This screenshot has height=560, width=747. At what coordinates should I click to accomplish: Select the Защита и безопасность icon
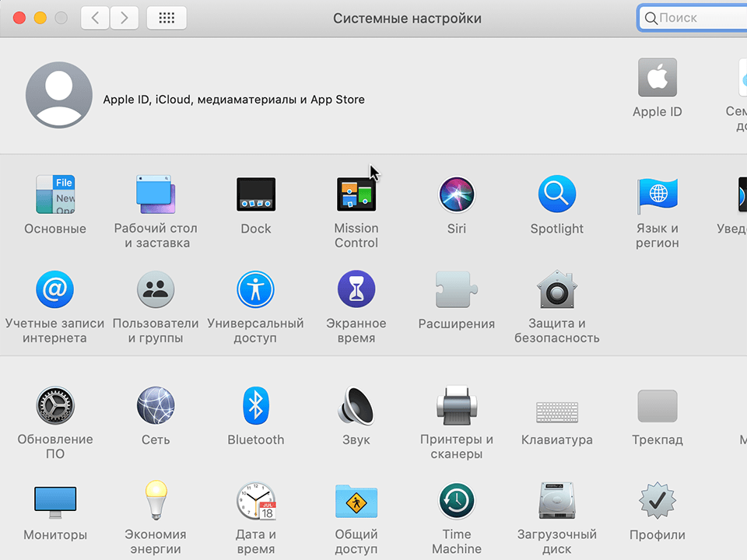556,289
